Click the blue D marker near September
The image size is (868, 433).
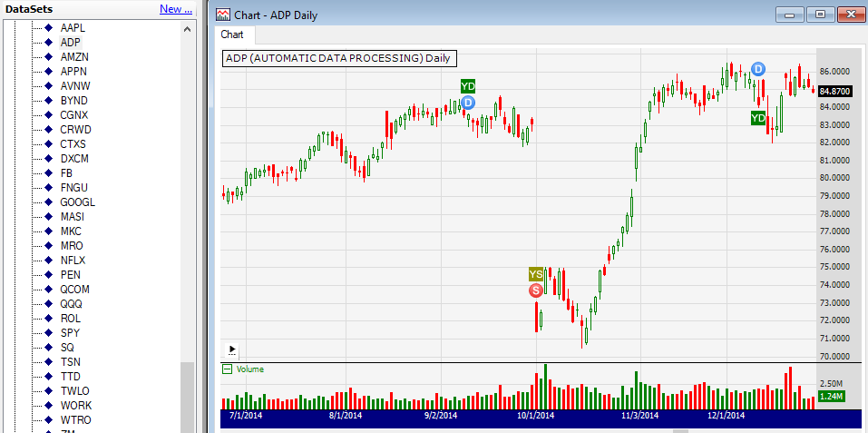click(x=468, y=103)
